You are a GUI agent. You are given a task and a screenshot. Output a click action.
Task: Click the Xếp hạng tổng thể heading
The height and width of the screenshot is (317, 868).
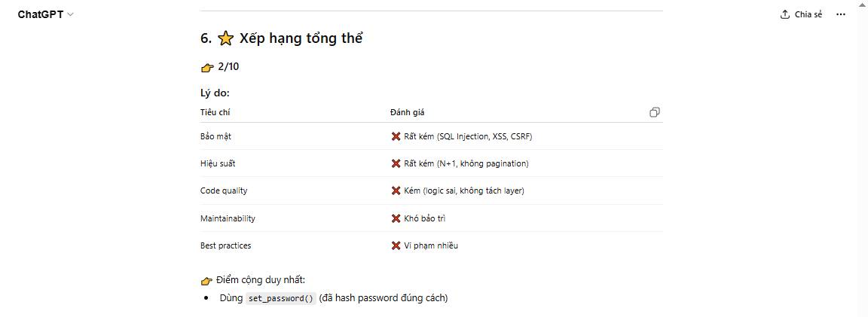pos(301,38)
